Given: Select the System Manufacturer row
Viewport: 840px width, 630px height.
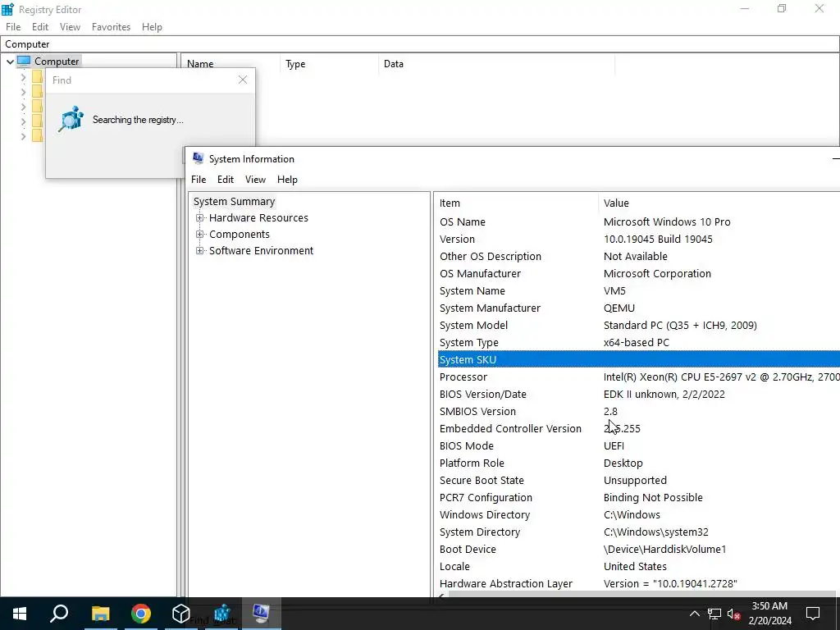Looking at the screenshot, I should coord(638,308).
